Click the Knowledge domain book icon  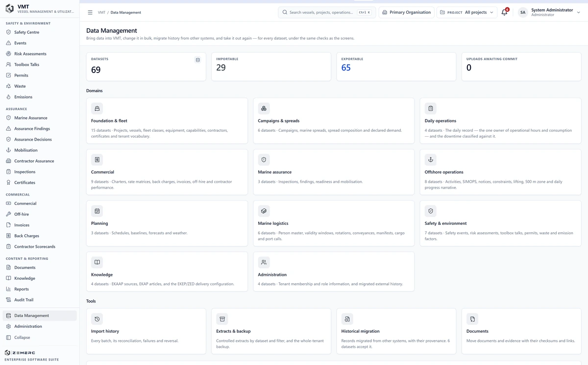click(97, 263)
